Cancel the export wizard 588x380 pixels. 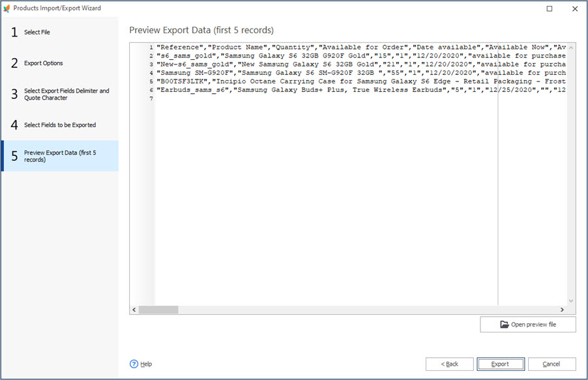click(x=551, y=364)
